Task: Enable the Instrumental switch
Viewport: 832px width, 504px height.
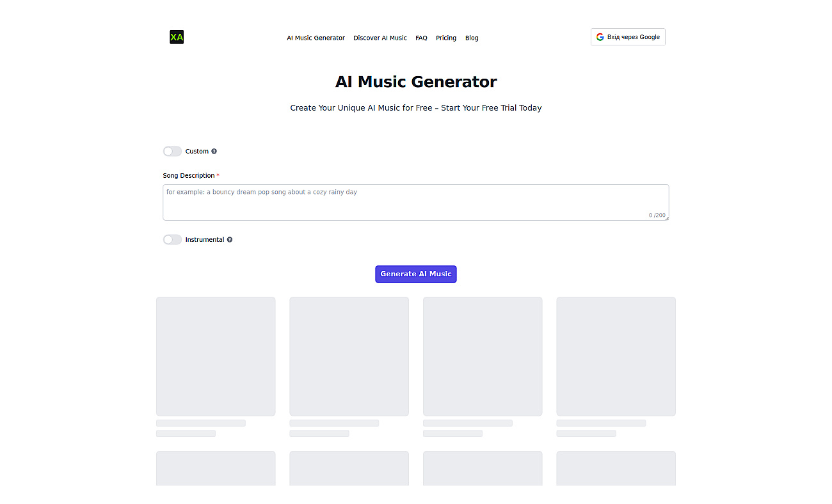Action: pos(172,240)
